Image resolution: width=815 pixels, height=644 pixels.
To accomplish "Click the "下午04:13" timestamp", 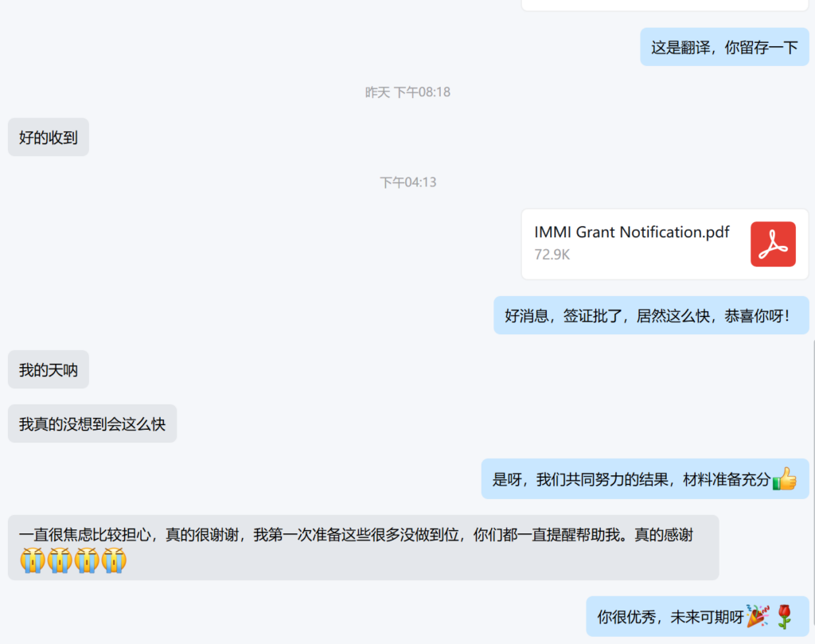I will click(x=407, y=182).
